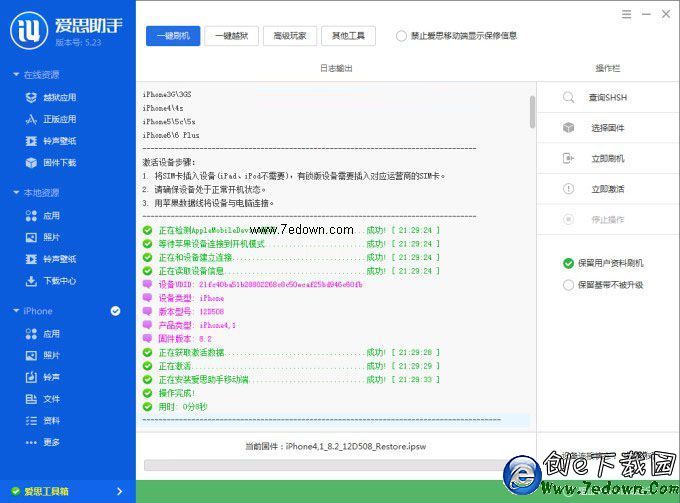Image resolution: width=680 pixels, height=503 pixels.
Task: Open 照片 icon under 本地资源
Action: (31, 237)
